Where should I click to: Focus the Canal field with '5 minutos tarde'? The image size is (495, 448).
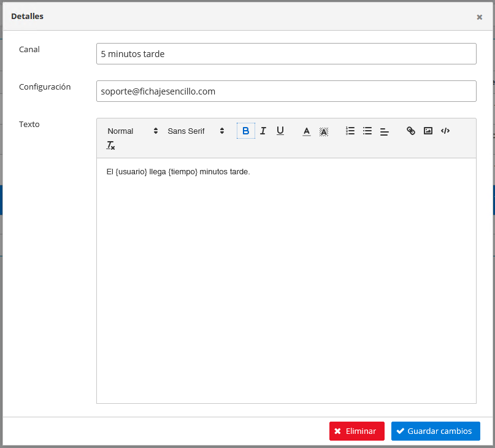tap(286, 53)
